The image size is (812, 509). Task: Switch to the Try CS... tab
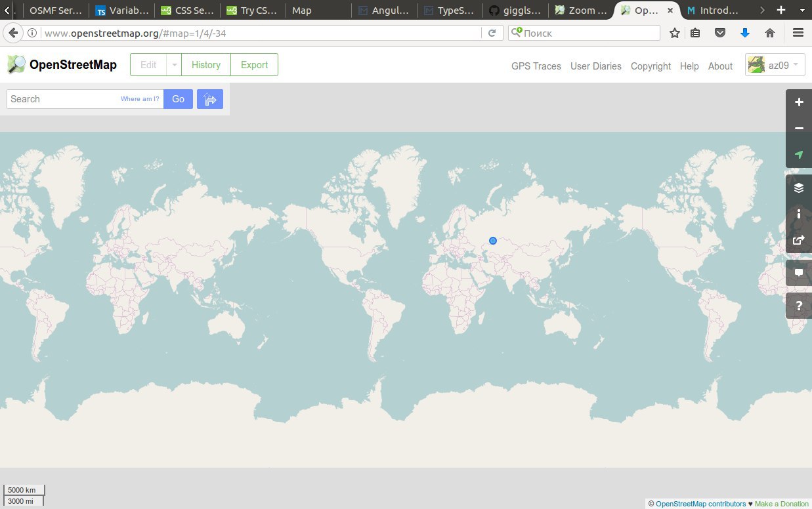[x=253, y=10]
